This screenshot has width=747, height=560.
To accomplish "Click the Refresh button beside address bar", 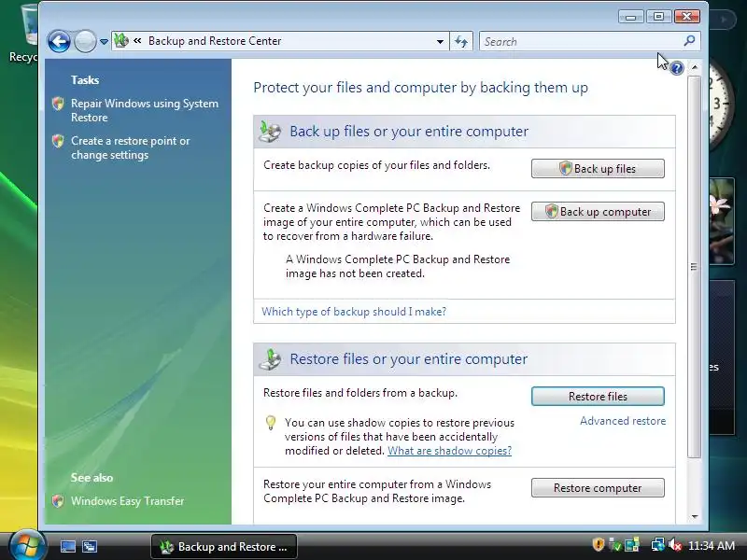I will [461, 41].
